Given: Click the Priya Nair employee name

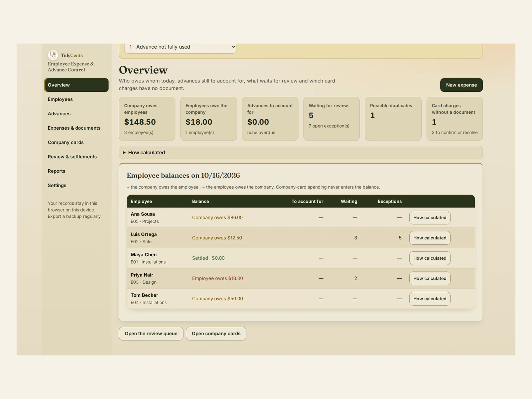Looking at the screenshot, I should (x=142, y=275).
